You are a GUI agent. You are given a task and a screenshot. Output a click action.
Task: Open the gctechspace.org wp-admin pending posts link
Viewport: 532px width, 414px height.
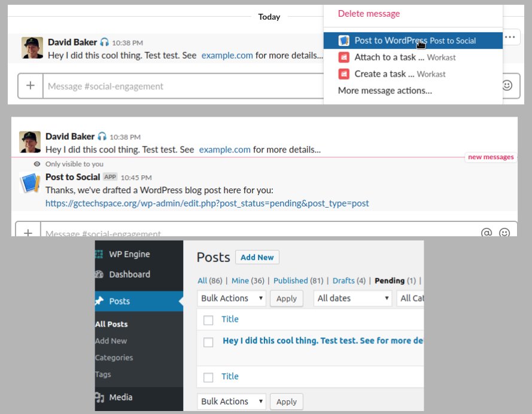(207, 203)
